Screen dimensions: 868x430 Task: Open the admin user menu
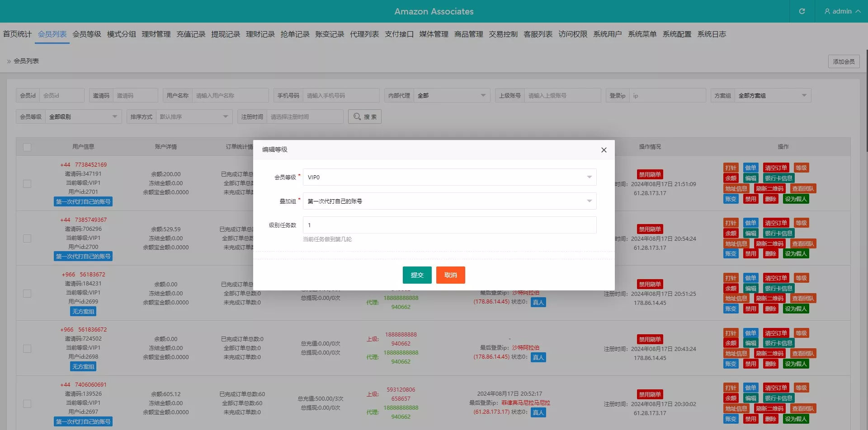[x=842, y=11]
